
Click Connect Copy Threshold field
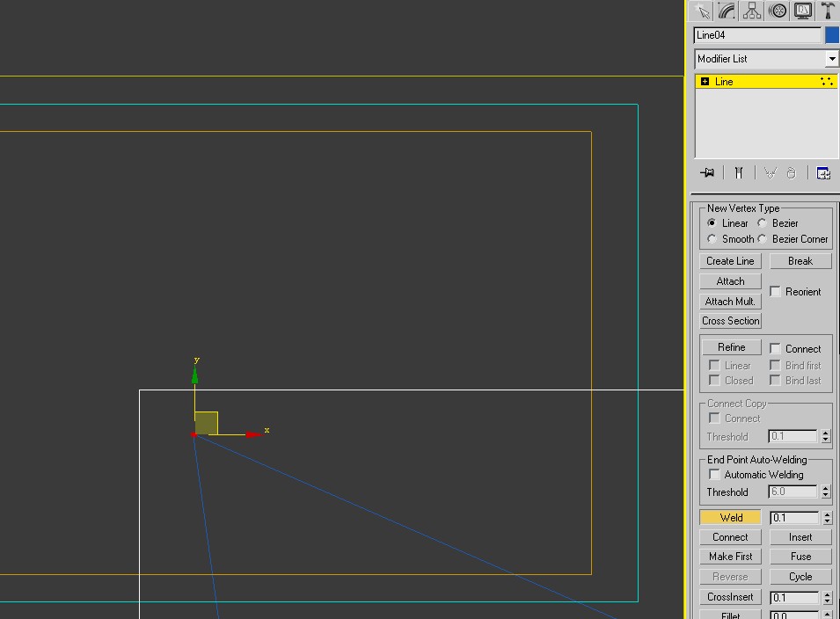point(793,436)
